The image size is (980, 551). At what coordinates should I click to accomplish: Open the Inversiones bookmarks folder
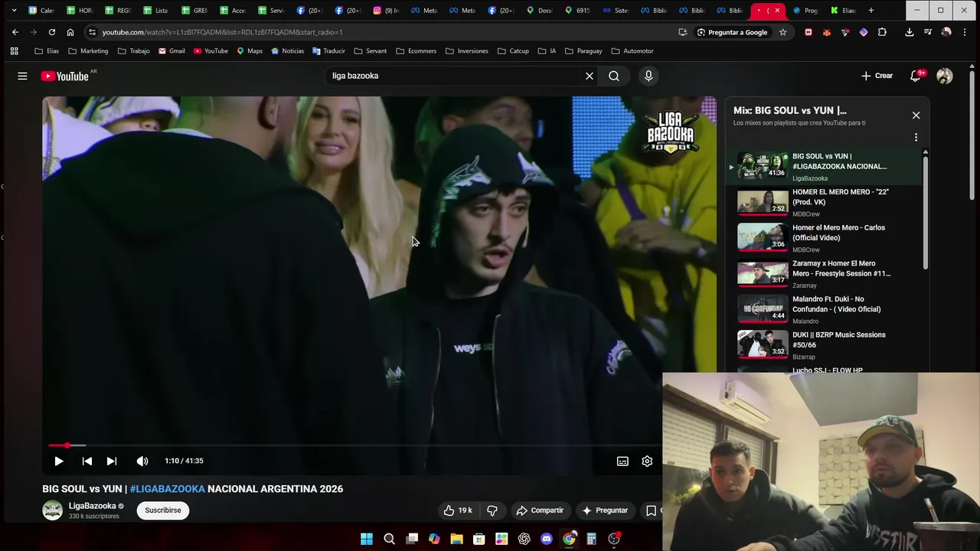pyautogui.click(x=466, y=51)
